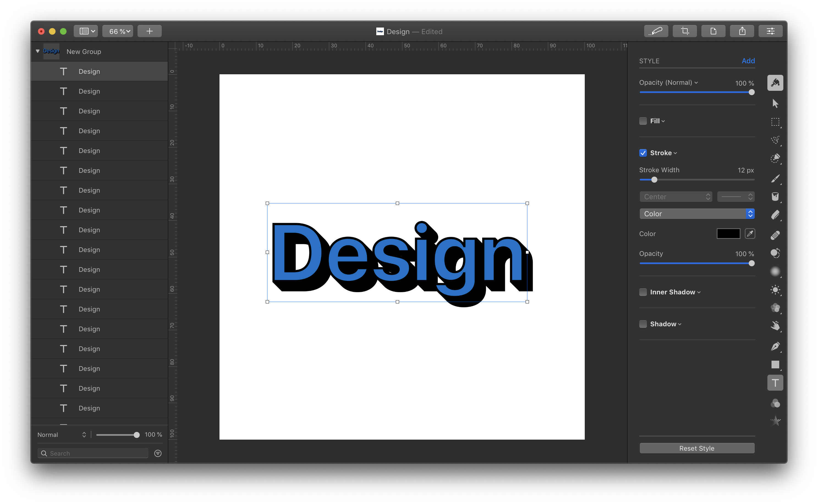The image size is (818, 504).
Task: Select the Warp smudge tool
Action: tap(775, 326)
